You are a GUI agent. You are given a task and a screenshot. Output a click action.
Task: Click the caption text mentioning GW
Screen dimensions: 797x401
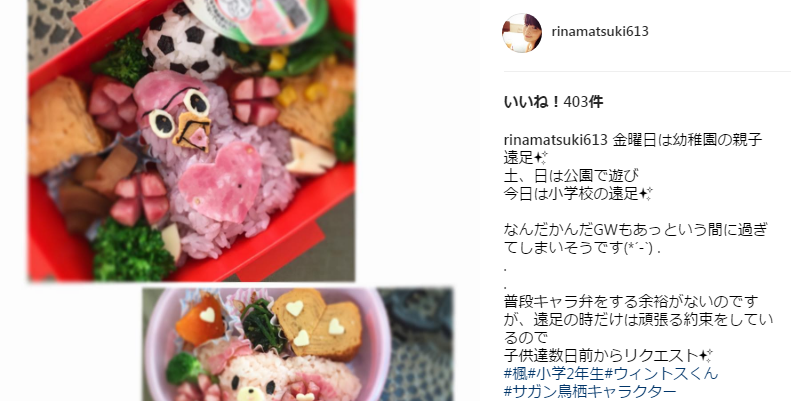point(635,239)
